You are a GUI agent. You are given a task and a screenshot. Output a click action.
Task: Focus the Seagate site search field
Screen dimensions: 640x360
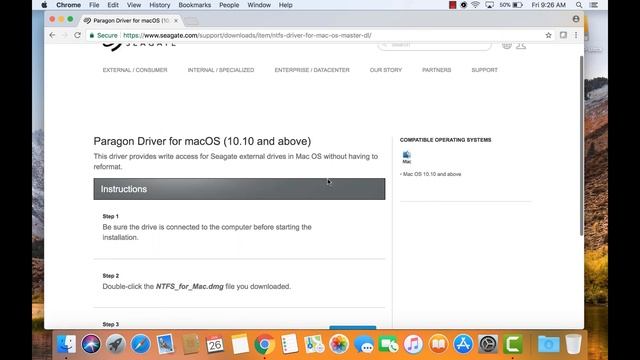click(434, 45)
